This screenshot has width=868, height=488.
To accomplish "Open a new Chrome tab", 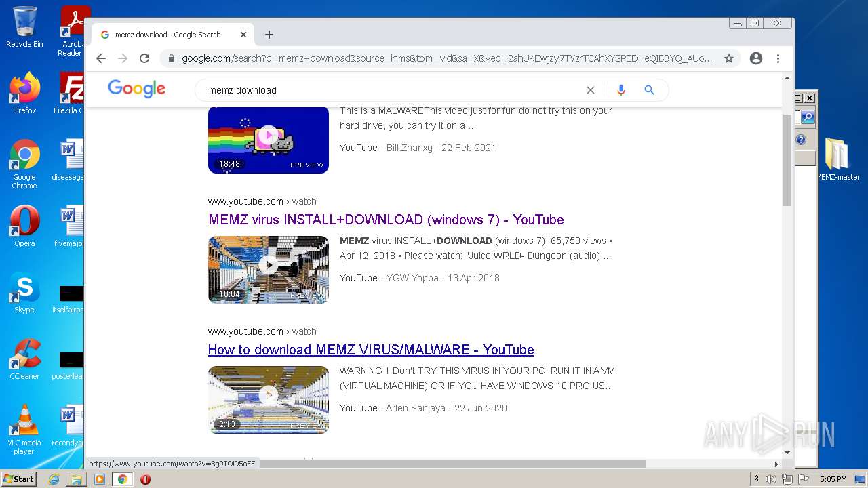I will coord(269,35).
